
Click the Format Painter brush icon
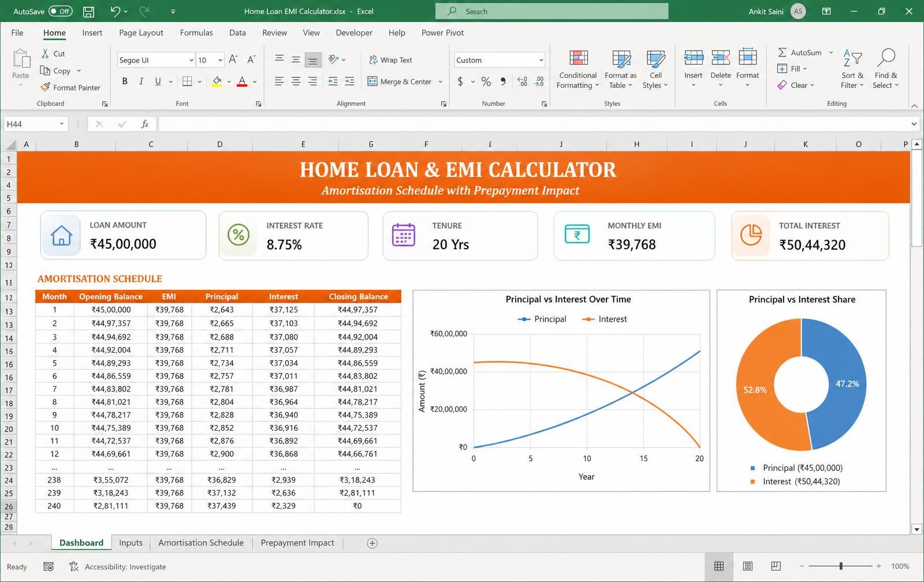pos(45,87)
